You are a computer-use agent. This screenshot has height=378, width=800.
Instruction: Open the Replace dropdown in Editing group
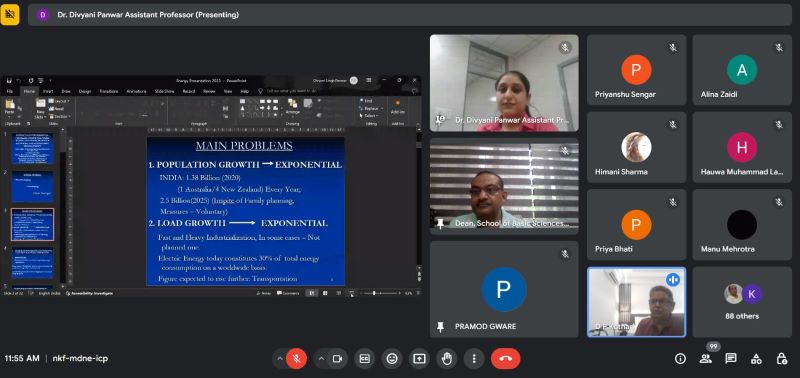point(371,109)
